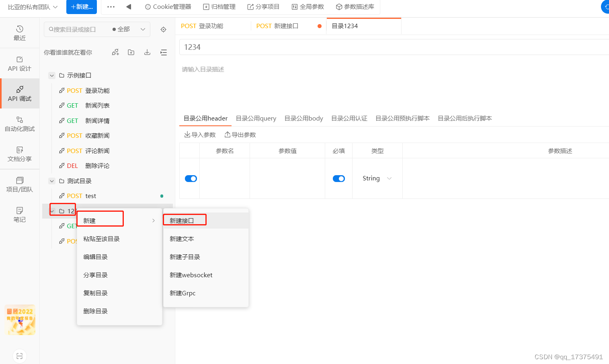Switch to the 目录公用body tab

303,118
